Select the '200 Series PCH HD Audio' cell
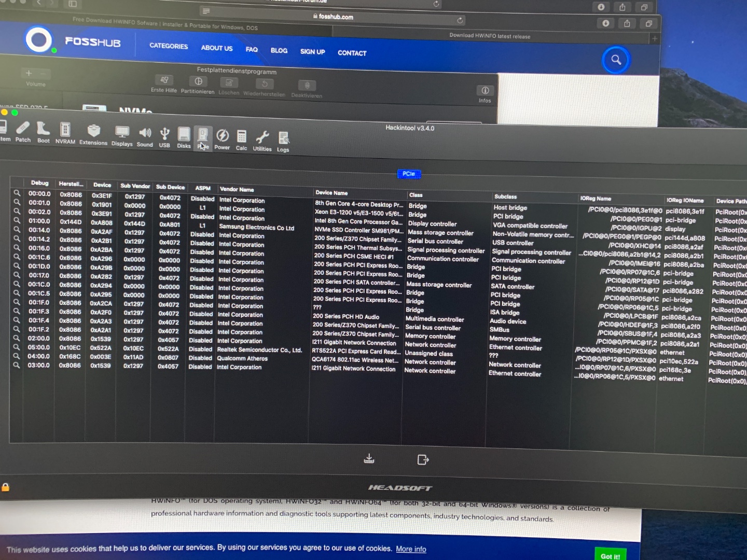This screenshot has height=560, width=747. [346, 316]
